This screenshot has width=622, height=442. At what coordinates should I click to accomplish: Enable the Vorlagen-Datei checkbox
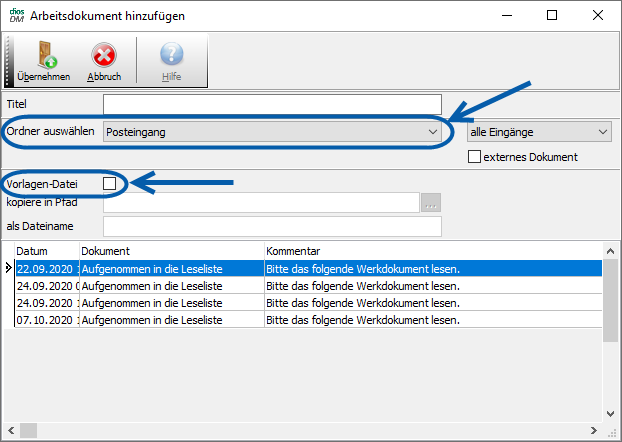click(110, 184)
